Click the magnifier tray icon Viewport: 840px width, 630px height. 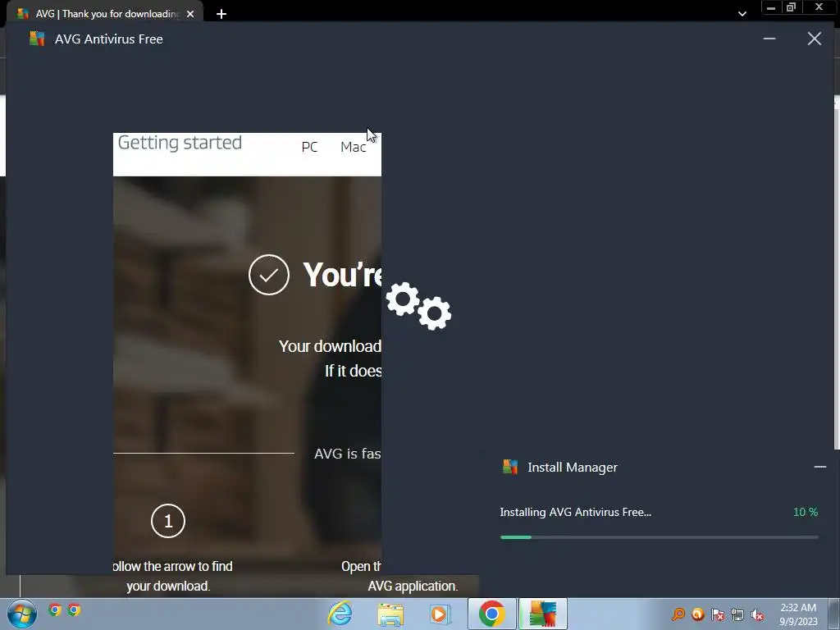click(678, 614)
